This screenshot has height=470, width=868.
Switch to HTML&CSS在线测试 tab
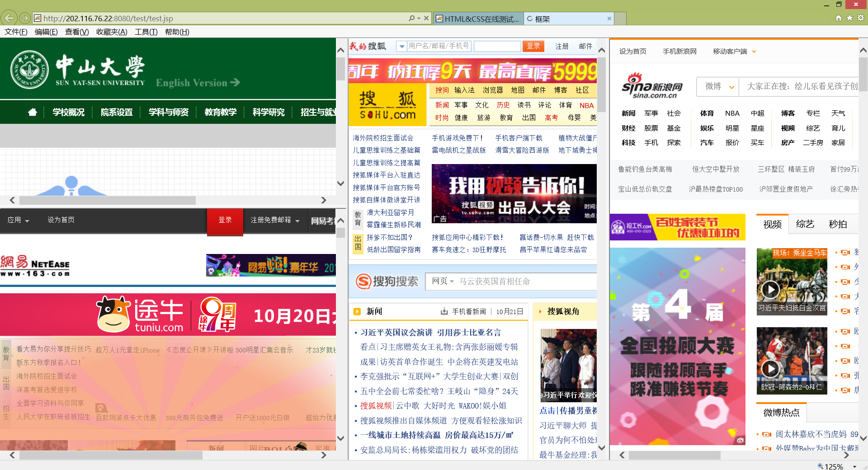478,19
